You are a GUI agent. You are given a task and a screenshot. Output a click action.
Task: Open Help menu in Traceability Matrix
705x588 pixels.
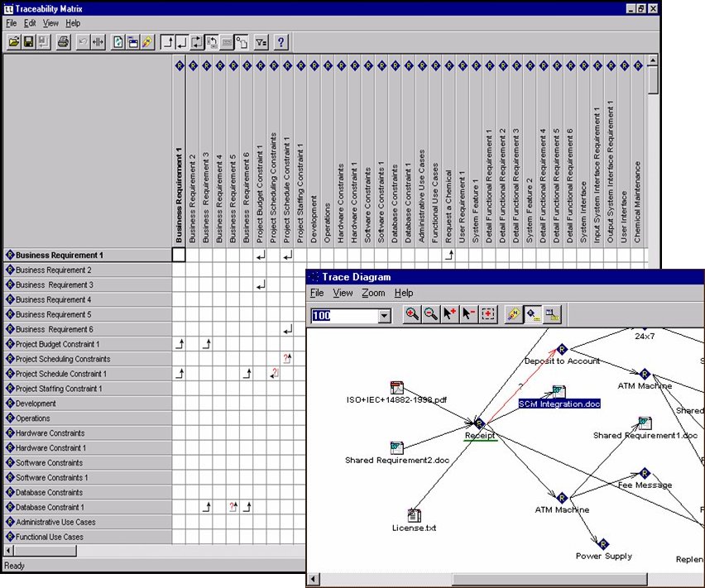pyautogui.click(x=73, y=23)
